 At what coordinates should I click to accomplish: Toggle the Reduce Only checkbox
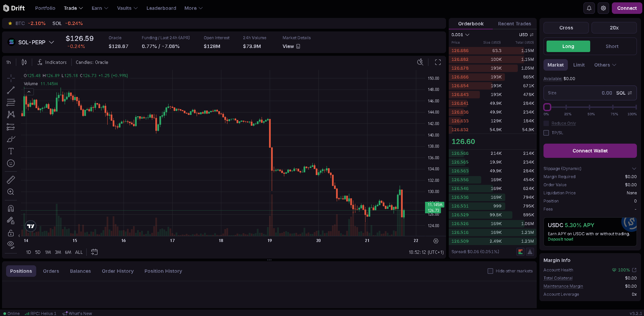(546, 123)
